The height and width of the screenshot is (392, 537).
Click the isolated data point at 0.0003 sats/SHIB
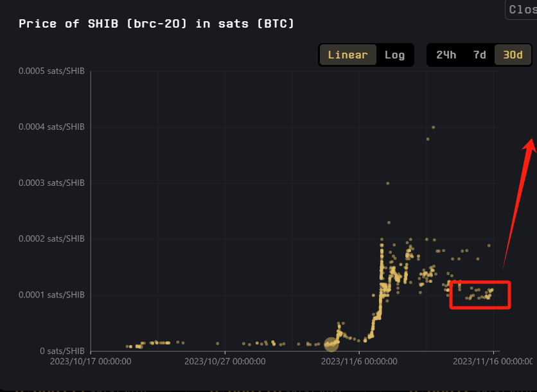point(388,183)
